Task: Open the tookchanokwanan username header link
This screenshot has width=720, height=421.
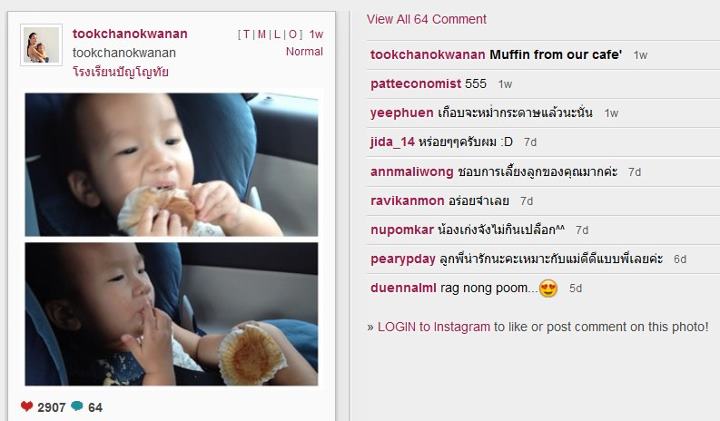Action: pos(130,34)
